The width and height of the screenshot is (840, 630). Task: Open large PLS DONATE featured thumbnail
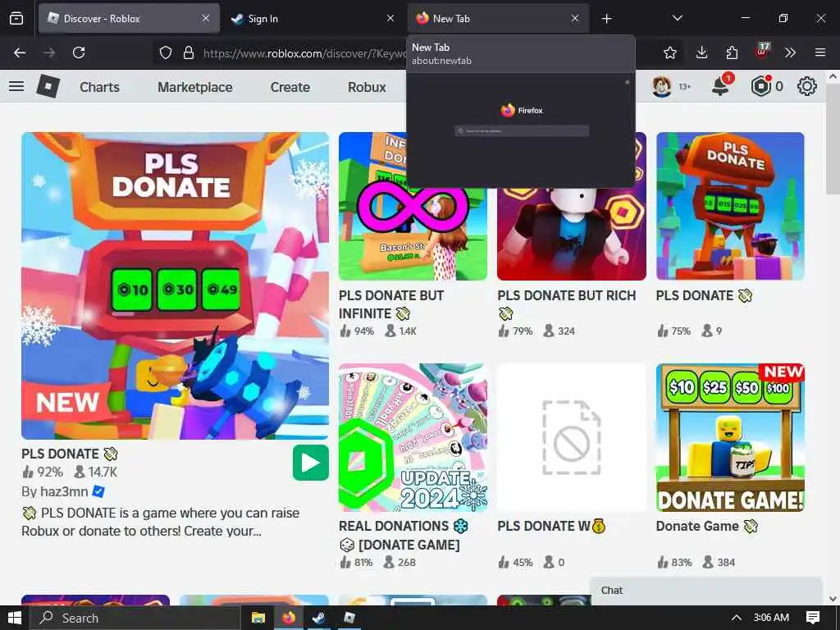176,285
